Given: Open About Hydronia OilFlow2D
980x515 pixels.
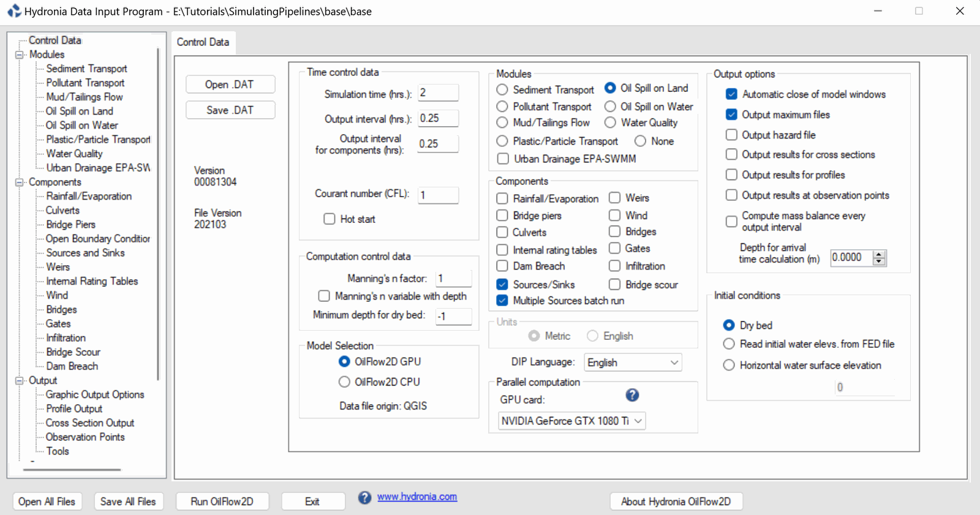Looking at the screenshot, I should coord(676,501).
